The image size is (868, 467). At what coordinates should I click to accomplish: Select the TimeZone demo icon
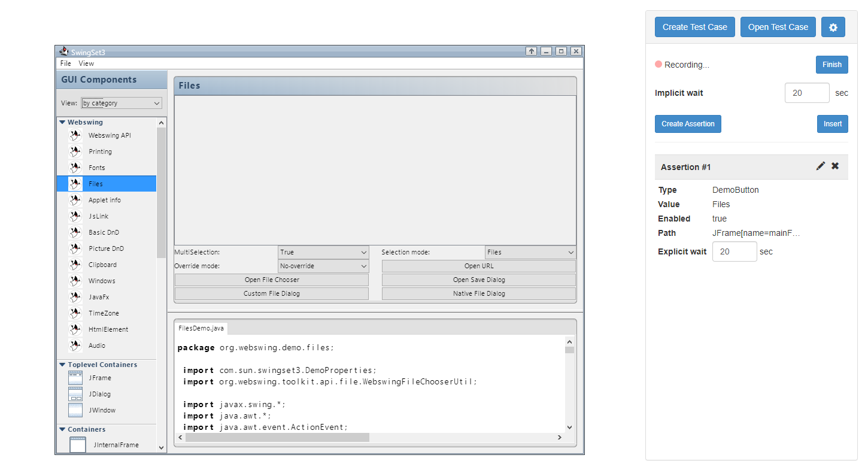(75, 313)
